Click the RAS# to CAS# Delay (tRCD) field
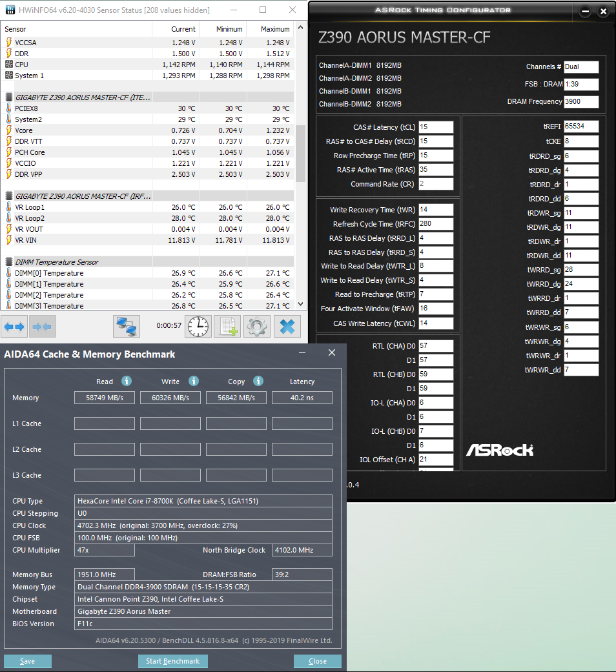 coord(436,141)
